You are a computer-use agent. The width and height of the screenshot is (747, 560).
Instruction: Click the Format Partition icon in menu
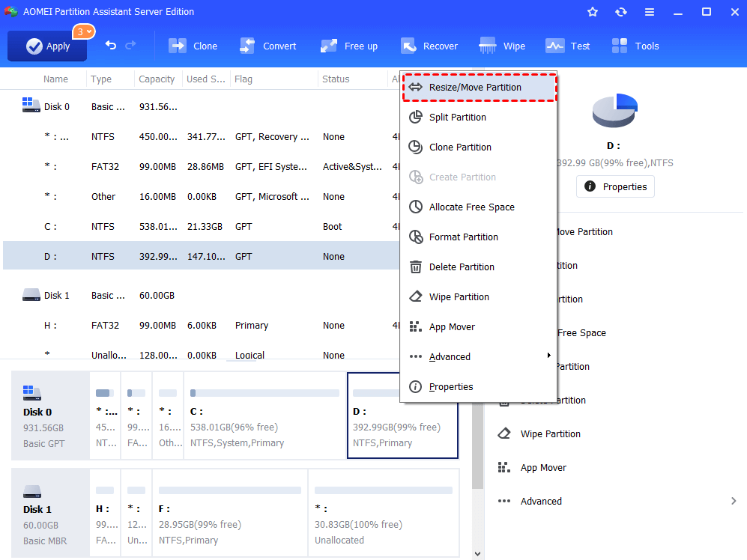[x=415, y=237]
